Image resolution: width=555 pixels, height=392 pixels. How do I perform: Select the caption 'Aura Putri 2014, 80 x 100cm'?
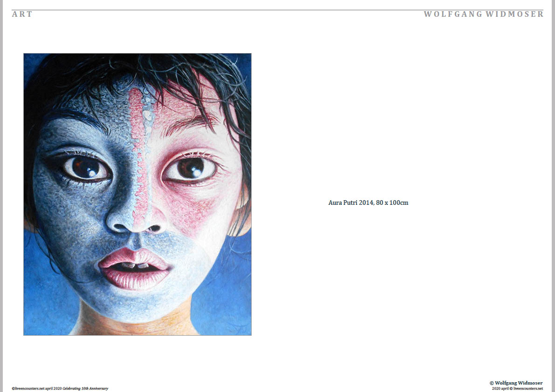(x=368, y=203)
